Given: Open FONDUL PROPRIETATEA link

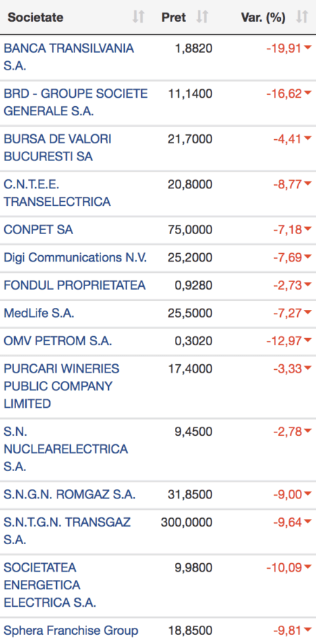Looking at the screenshot, I should tap(74, 285).
